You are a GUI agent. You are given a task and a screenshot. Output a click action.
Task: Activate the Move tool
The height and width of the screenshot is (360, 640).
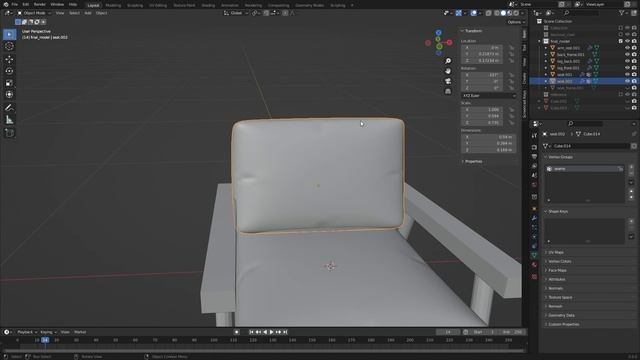click(9, 59)
